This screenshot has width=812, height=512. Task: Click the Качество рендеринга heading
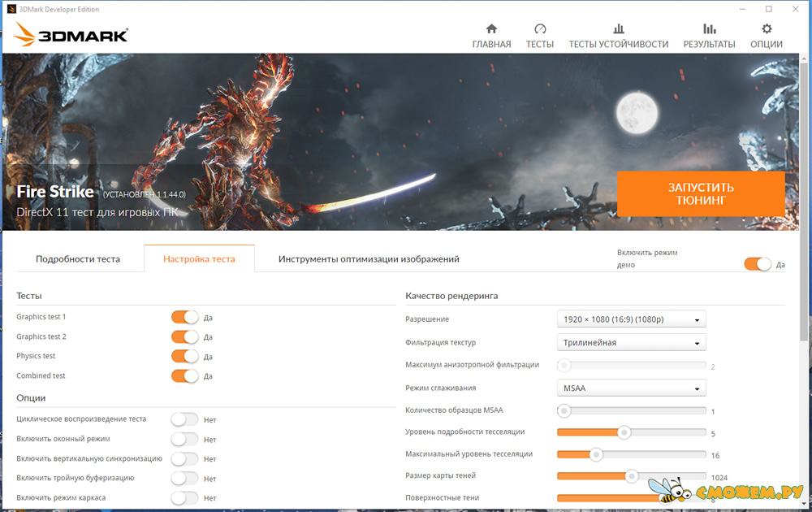tap(451, 296)
